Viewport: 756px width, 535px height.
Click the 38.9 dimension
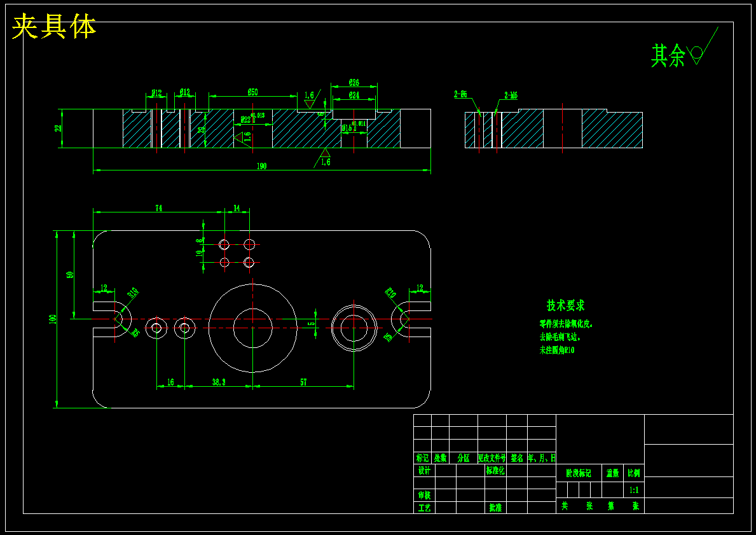tap(219, 382)
